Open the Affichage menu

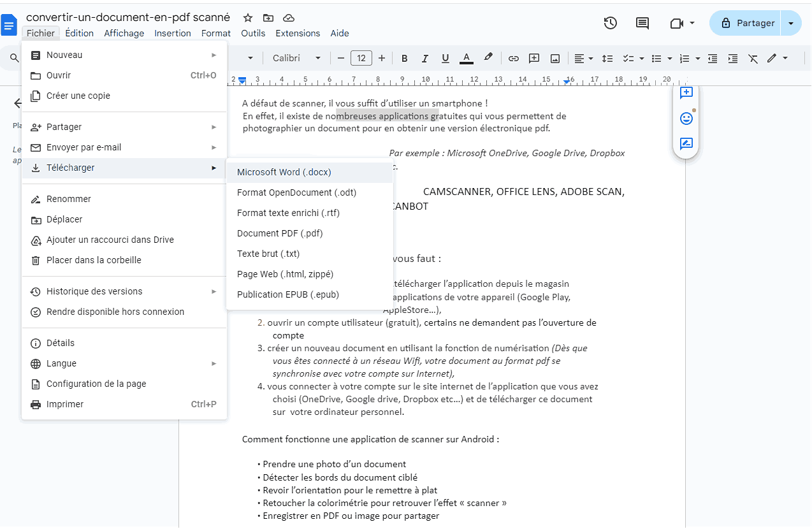pyautogui.click(x=124, y=33)
